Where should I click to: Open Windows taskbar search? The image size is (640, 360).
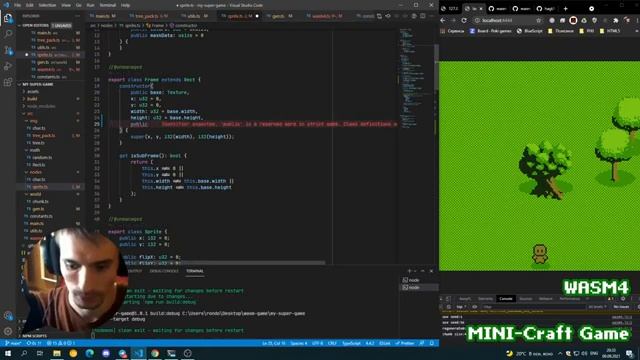(x=24, y=353)
